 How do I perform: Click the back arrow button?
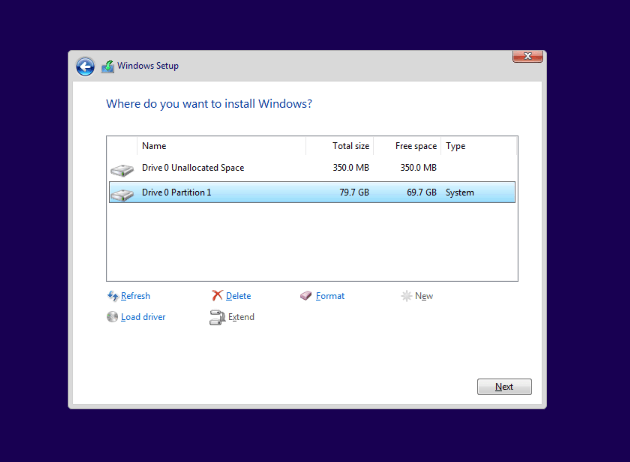[x=85, y=66]
